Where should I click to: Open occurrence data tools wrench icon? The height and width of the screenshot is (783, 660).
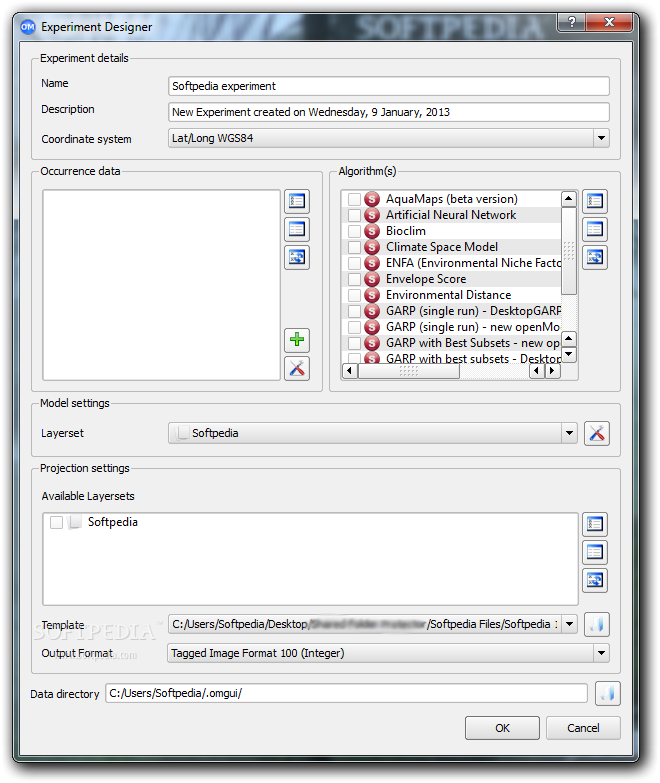point(297,369)
